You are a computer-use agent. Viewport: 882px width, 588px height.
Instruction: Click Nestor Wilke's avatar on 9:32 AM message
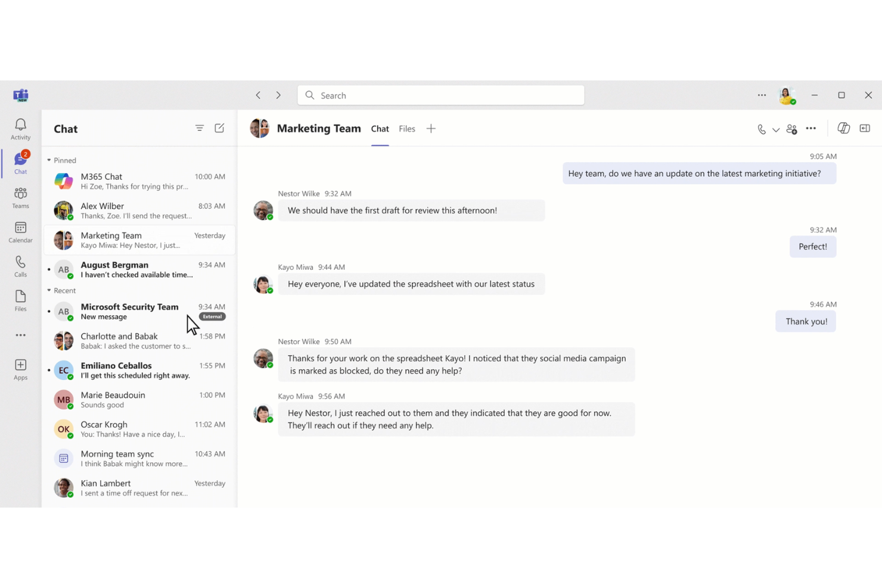point(263,210)
